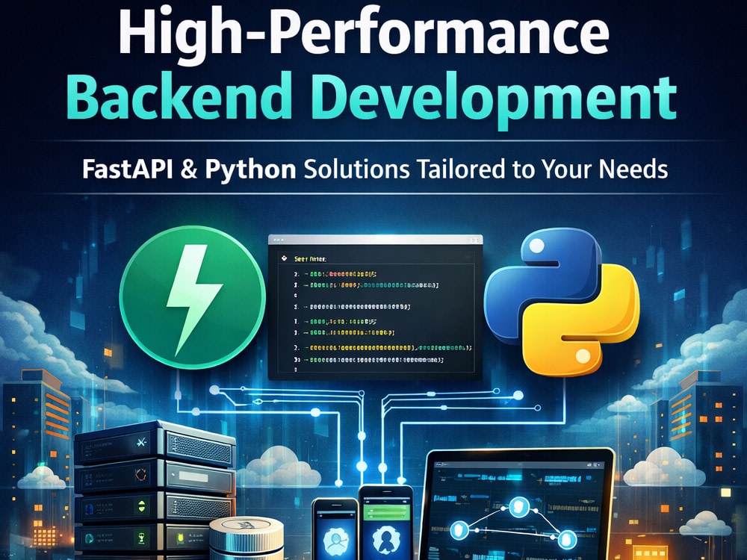747x560 pixels.
Task: Click the green FastAPI lightning bolt logo
Action: point(193,298)
